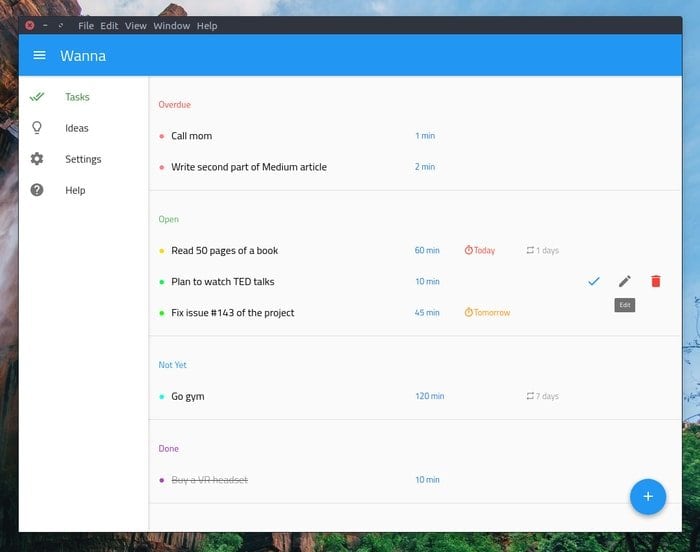Viewport: 700px width, 552px height.
Task: Click the Help question mark icon
Action: pos(37,190)
